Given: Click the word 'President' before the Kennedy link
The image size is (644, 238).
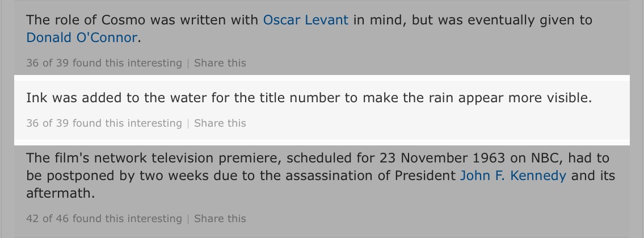Looking at the screenshot, I should [x=425, y=176].
